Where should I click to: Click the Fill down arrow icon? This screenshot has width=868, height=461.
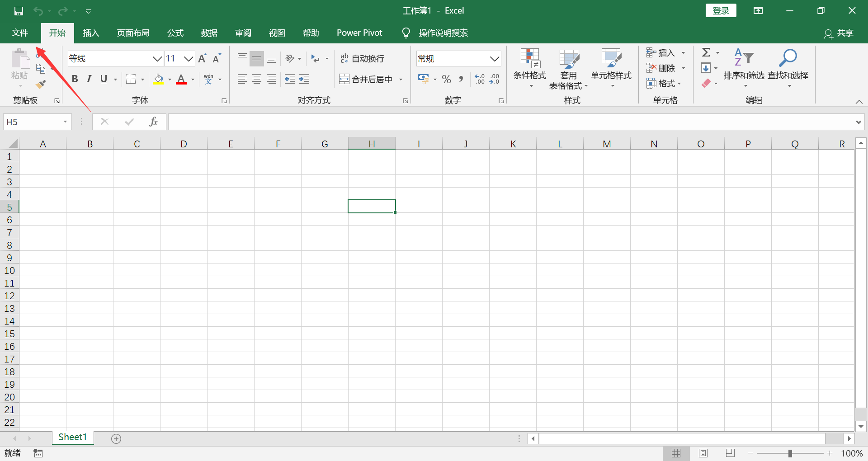[706, 68]
